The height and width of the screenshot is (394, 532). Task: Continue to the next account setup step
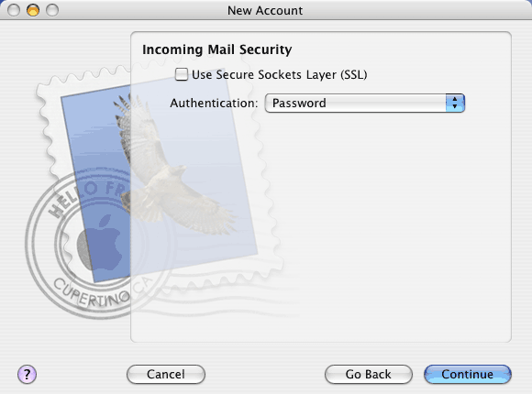coord(468,375)
